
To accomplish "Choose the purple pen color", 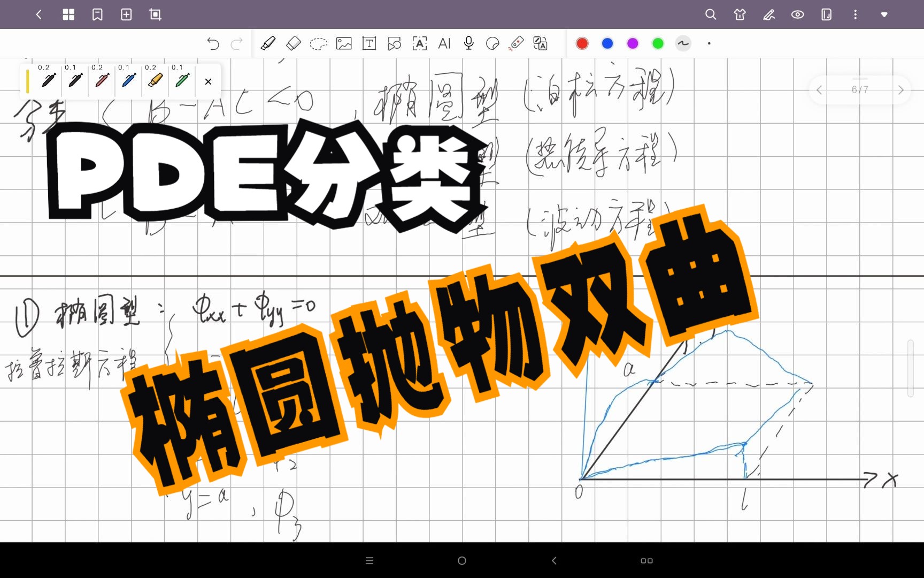I will pyautogui.click(x=633, y=43).
